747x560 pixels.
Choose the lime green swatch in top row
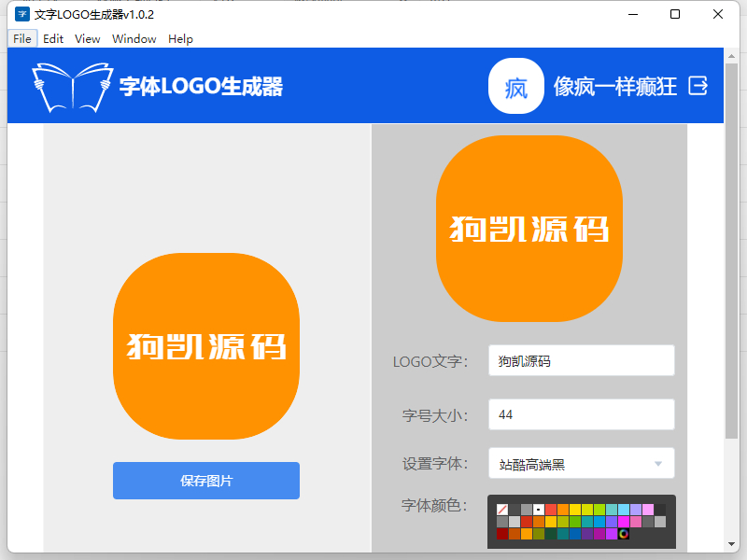click(x=599, y=510)
